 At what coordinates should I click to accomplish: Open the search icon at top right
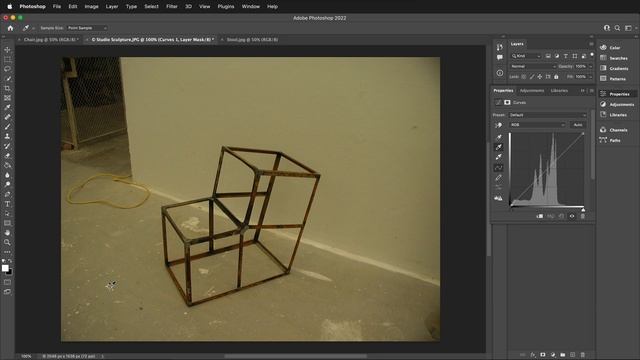pyautogui.click(x=617, y=28)
